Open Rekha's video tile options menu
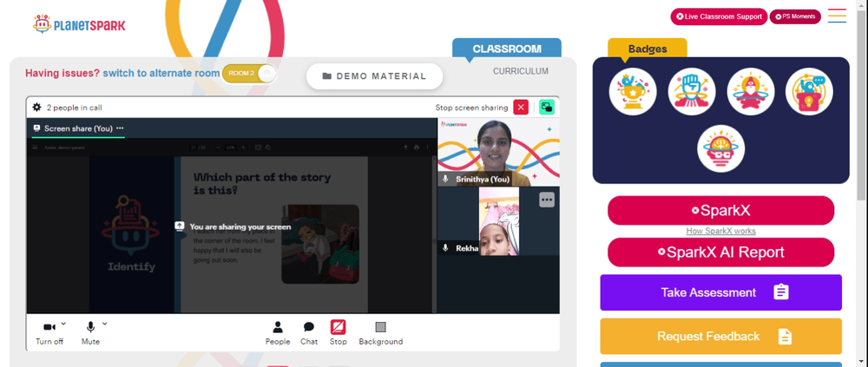Screen dimensions: 868x367 click(547, 200)
